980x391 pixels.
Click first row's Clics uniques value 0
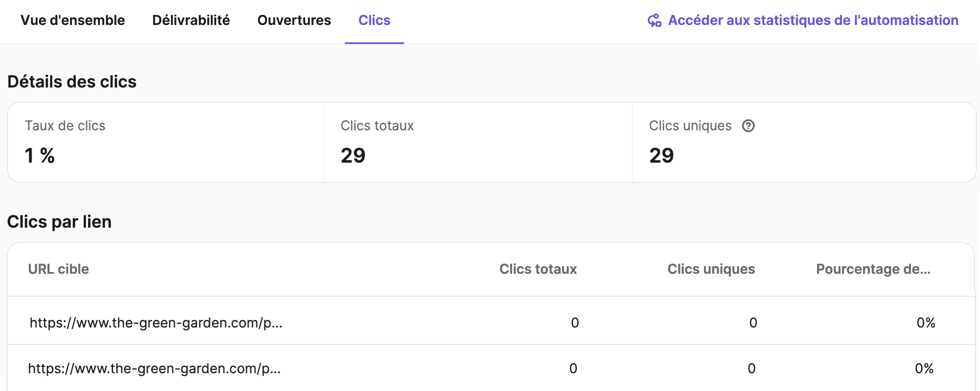[x=753, y=323]
